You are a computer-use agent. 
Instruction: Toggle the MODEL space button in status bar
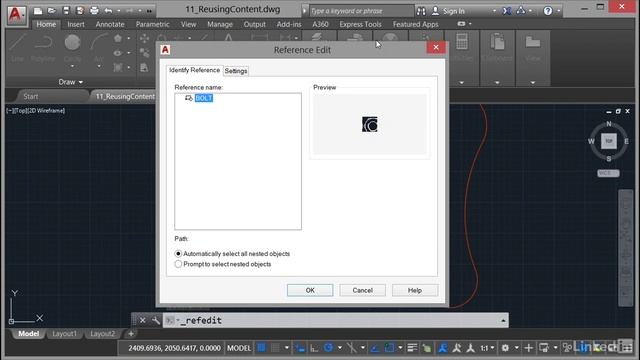point(239,348)
